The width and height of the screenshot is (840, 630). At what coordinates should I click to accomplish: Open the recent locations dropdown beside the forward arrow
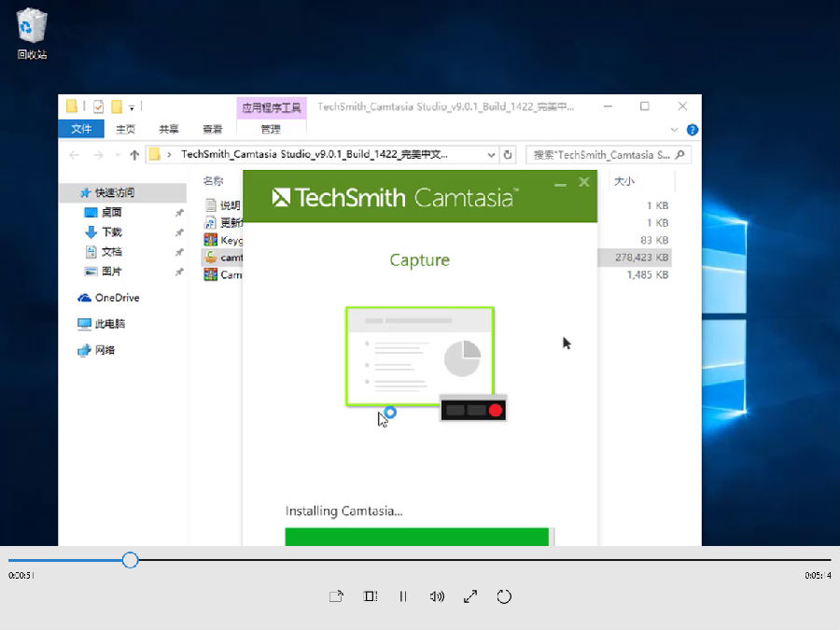pos(118,155)
